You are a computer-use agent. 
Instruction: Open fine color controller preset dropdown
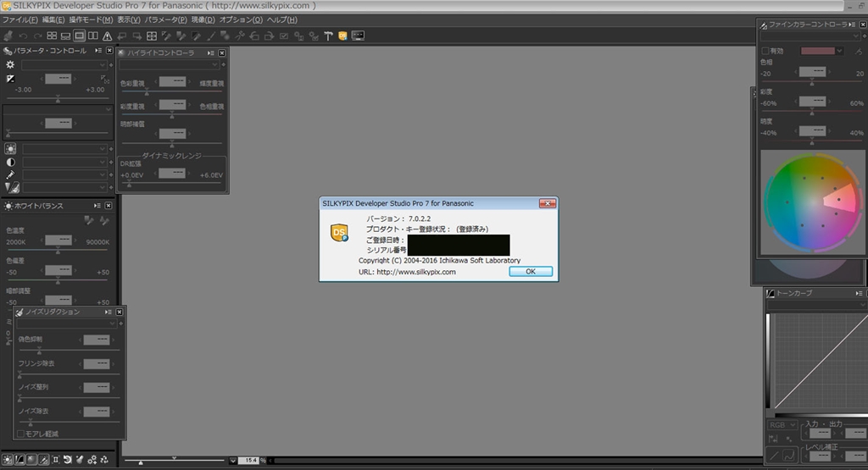click(x=810, y=36)
